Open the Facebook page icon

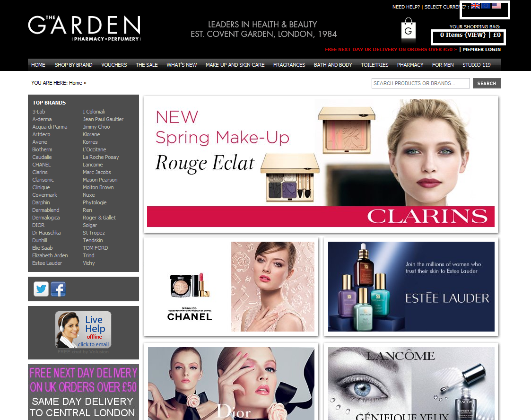[x=58, y=289]
